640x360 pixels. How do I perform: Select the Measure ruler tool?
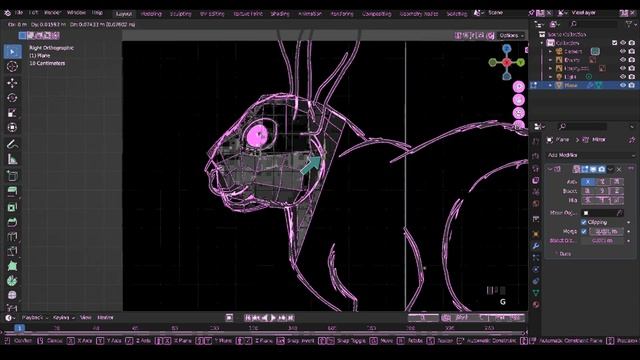(x=12, y=159)
